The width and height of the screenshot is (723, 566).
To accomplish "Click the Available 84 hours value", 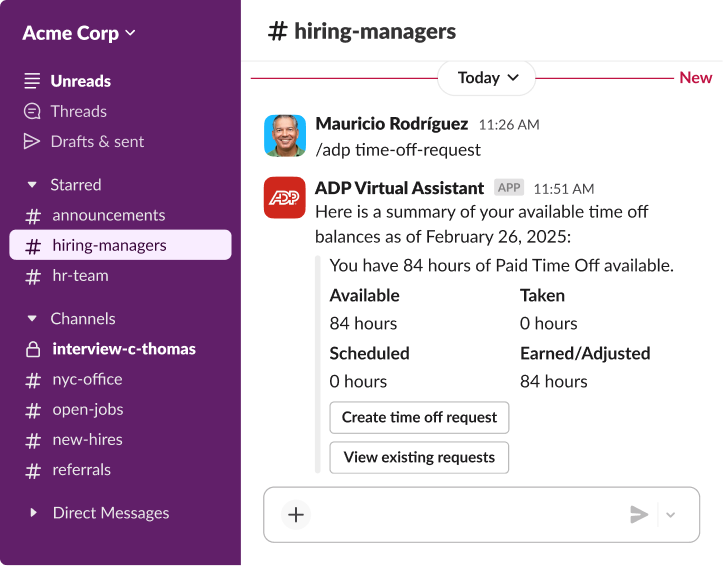I will [x=363, y=323].
